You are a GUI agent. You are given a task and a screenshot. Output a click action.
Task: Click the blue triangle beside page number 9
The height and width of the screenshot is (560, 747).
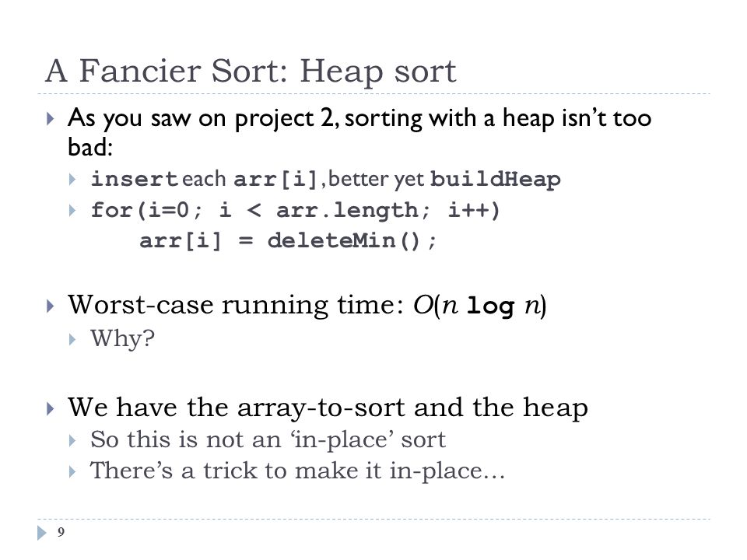[42, 532]
